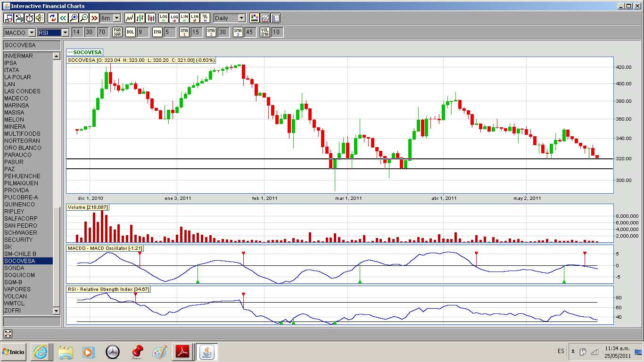
Task: Select SONDA in the stock list
Action: coord(14,268)
